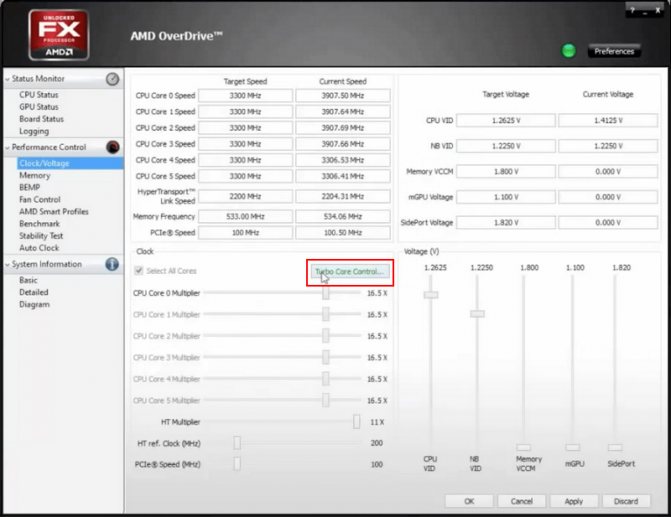Click the Performance Control gauge icon

click(x=113, y=147)
